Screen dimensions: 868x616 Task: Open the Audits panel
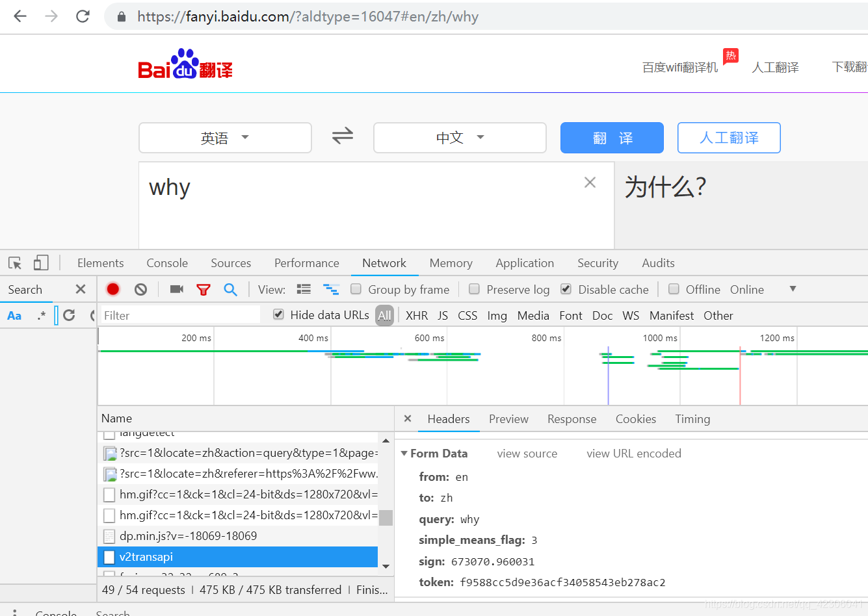click(659, 263)
